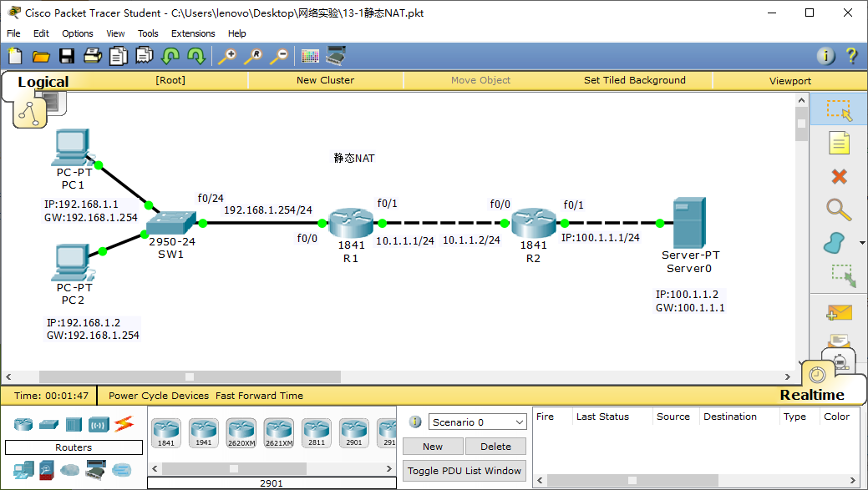The height and width of the screenshot is (490, 868).
Task: Print the workspace using printer icon
Action: tap(93, 56)
